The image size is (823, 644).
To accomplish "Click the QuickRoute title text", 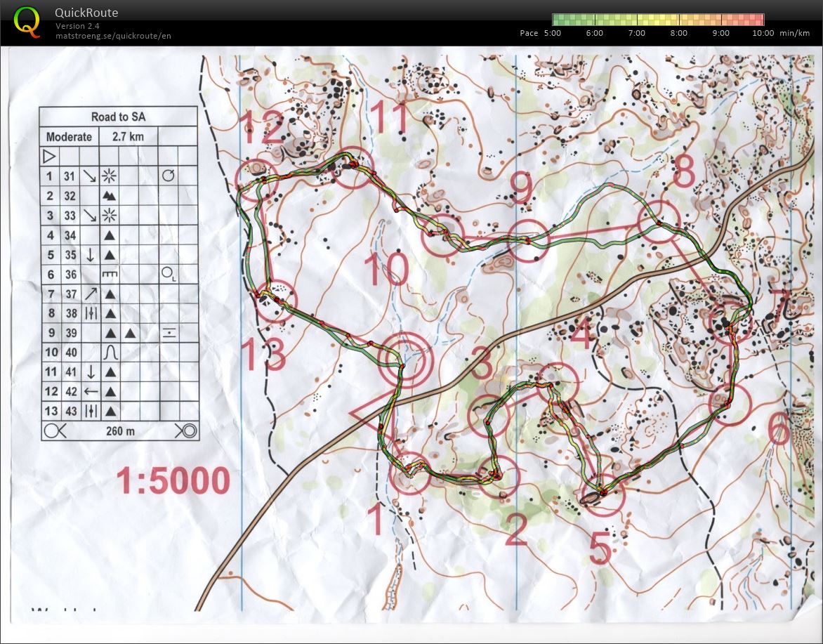I will (86, 13).
